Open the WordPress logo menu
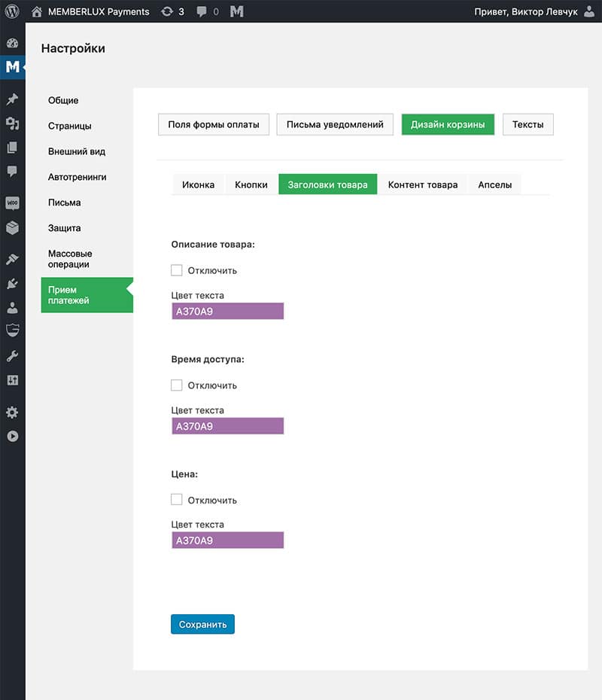 click(12, 11)
